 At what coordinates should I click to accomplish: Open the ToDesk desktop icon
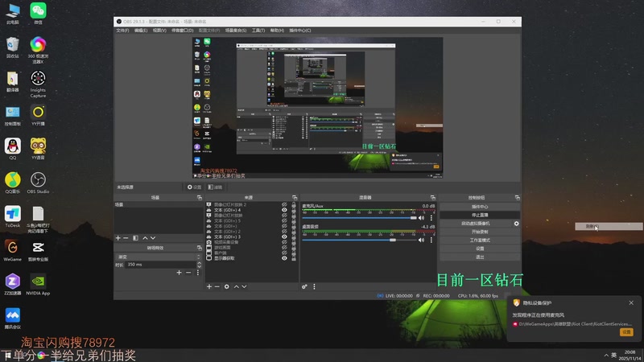click(x=13, y=216)
